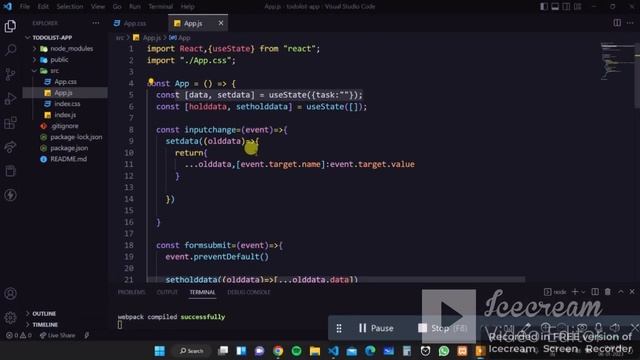
Task: Open editor more actions ellipsis
Action: [630, 23]
